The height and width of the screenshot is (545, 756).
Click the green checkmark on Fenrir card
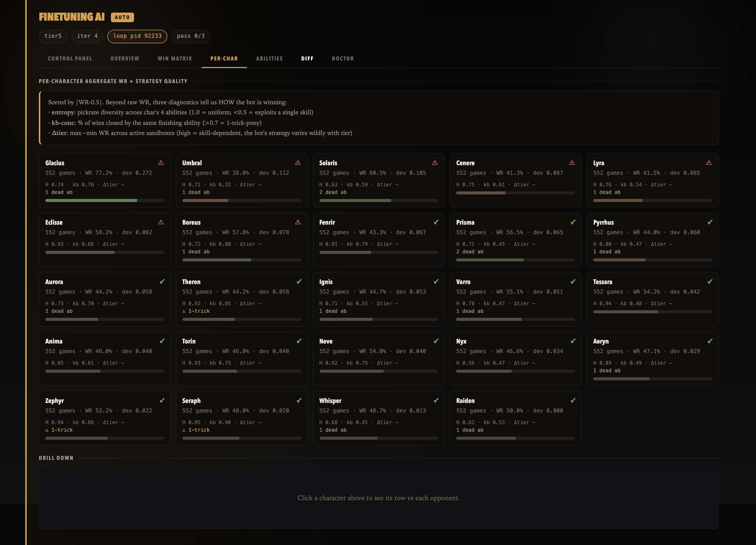436,222
